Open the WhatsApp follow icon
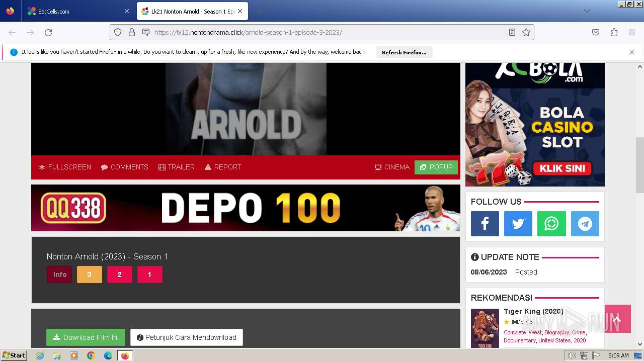 click(x=551, y=224)
